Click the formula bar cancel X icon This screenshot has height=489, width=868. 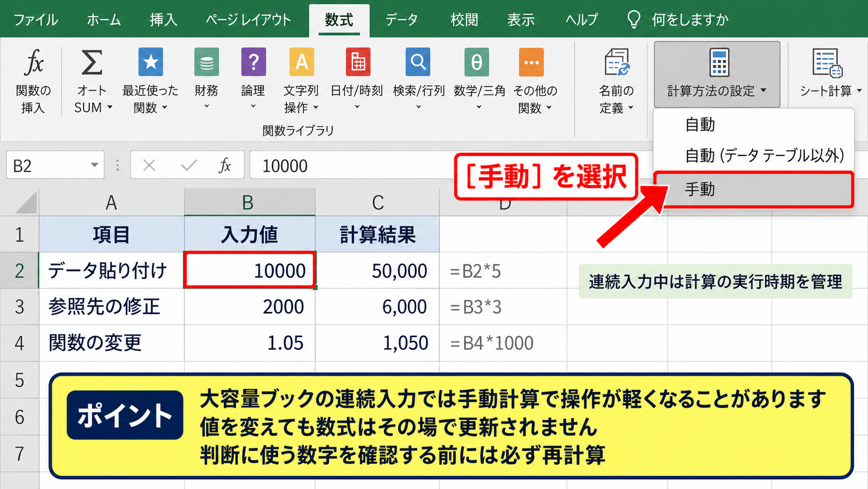coord(149,165)
